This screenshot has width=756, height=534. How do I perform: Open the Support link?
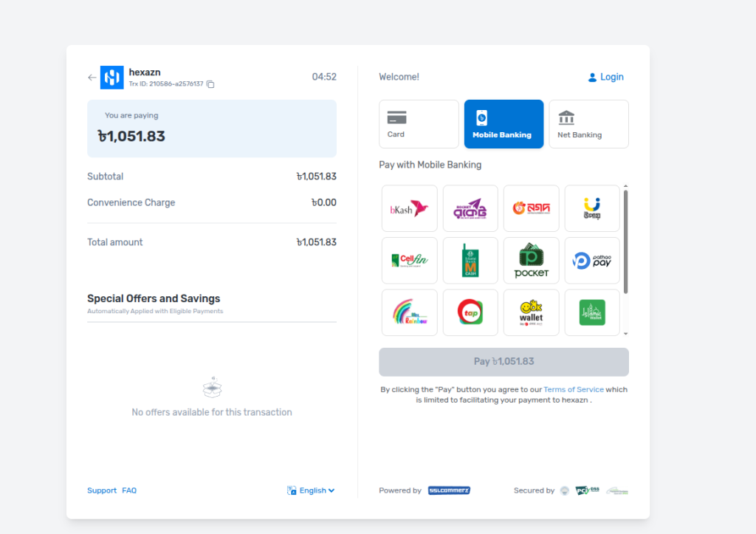[102, 490]
